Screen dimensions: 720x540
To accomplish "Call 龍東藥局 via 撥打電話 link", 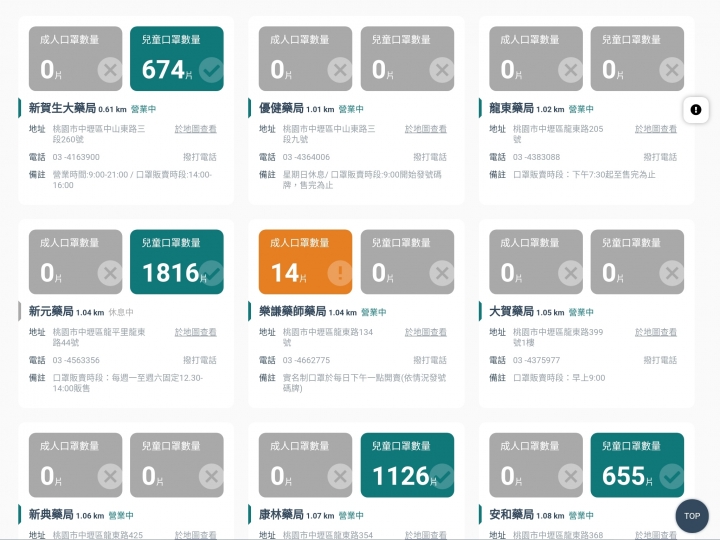I will click(660, 157).
